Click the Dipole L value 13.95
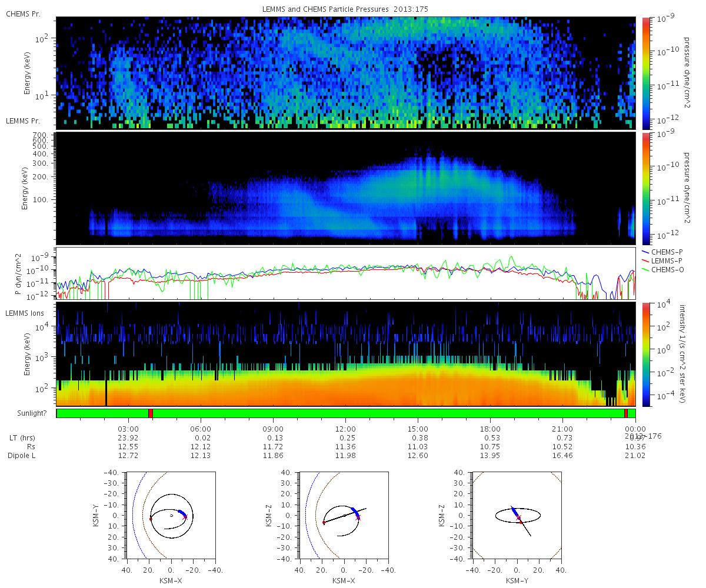 (x=490, y=456)
